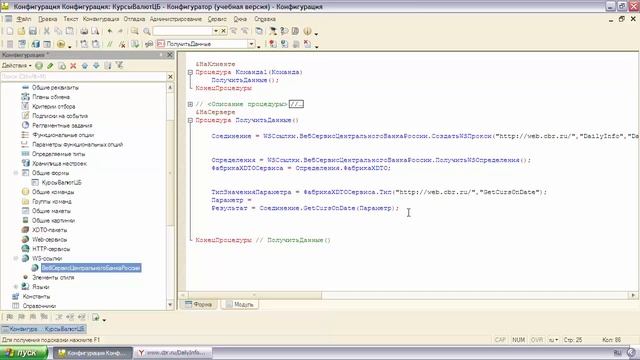This screenshot has width=640, height=360.
Task: Click the Print preview icon
Action: click(95, 31)
